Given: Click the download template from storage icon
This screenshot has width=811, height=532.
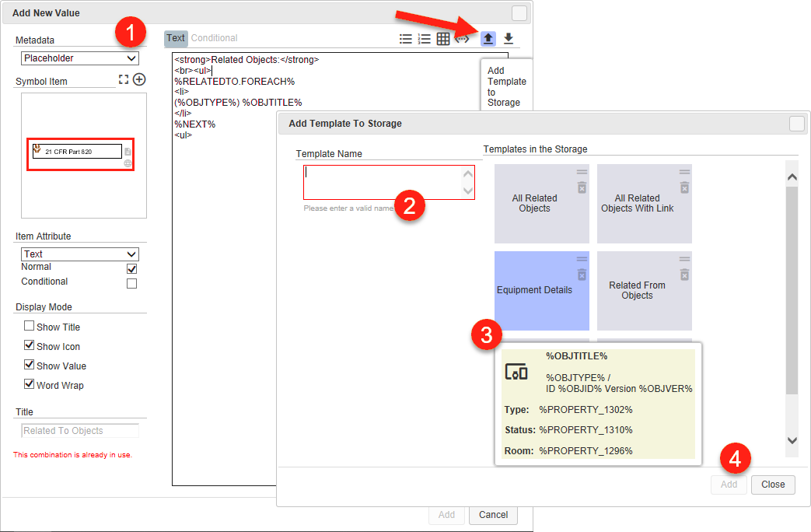Looking at the screenshot, I should (x=509, y=38).
